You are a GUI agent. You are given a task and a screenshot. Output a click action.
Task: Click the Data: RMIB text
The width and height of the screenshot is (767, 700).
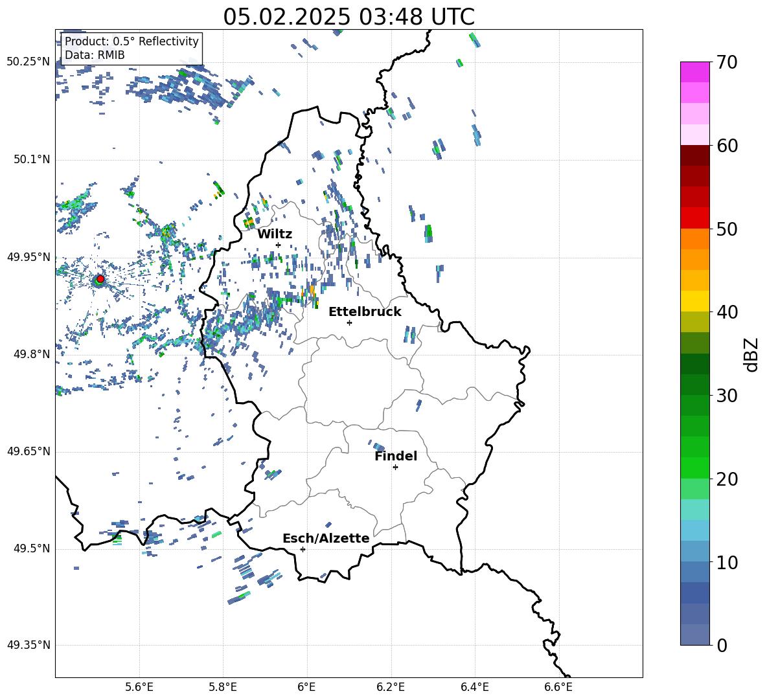pos(95,55)
